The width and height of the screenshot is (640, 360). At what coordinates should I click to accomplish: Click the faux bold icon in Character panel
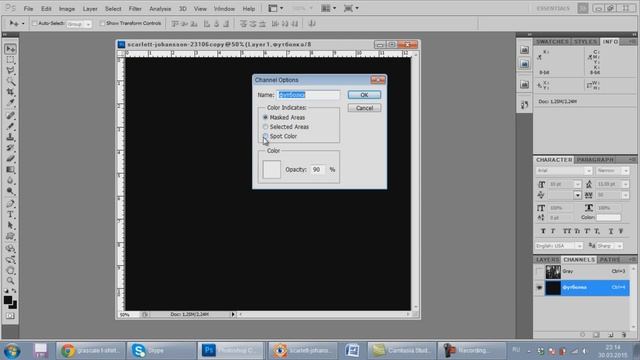click(x=543, y=231)
